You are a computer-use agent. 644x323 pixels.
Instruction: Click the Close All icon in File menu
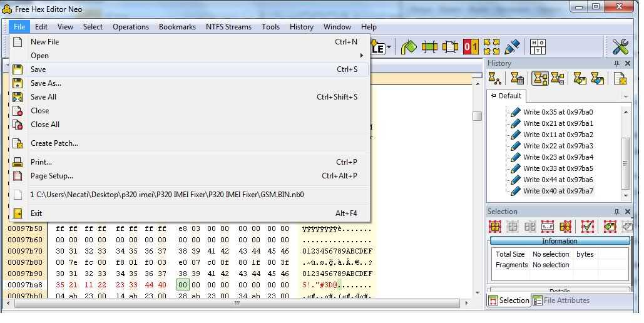coord(18,125)
